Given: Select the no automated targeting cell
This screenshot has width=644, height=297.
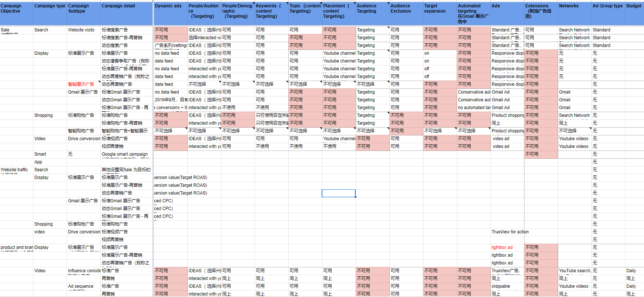Looking at the screenshot, I should [474, 108].
